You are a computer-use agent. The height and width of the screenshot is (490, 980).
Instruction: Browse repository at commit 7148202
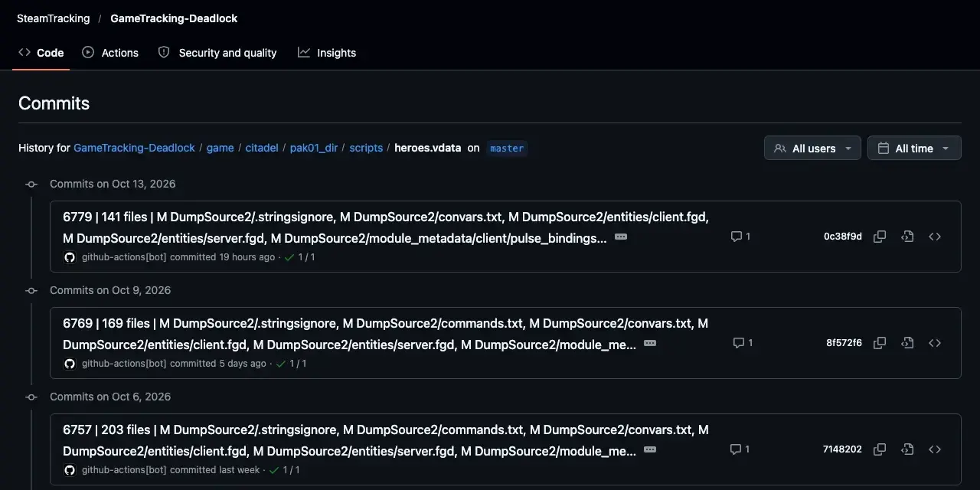[x=935, y=449]
